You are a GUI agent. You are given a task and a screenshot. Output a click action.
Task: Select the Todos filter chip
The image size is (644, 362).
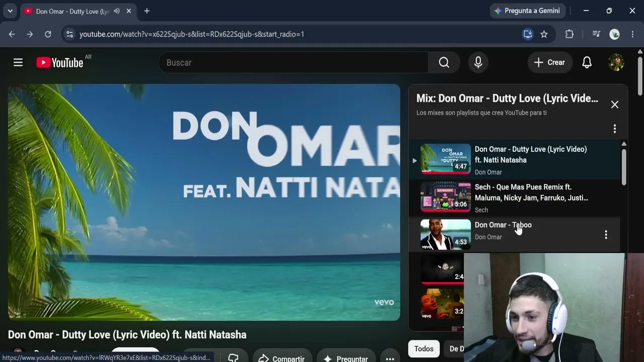424,348
